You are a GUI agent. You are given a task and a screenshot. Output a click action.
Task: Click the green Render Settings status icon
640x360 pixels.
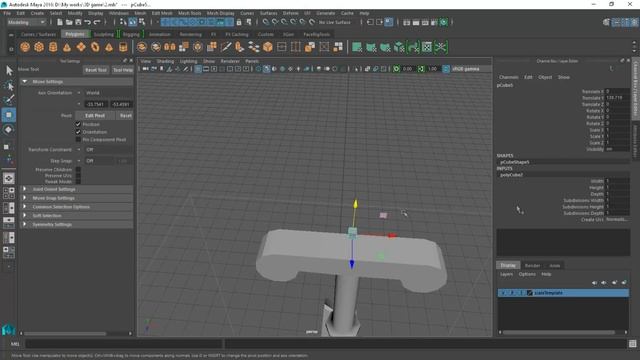(x=444, y=22)
